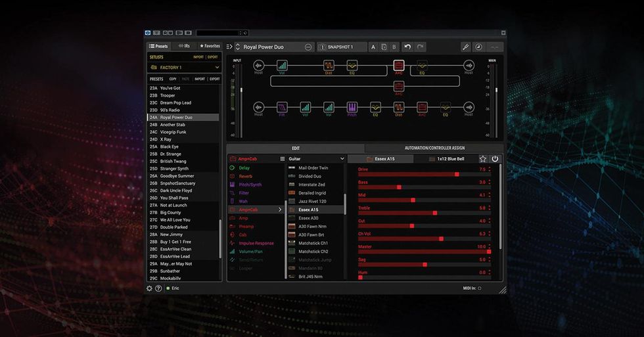Click the Sag slider handle

click(425, 265)
